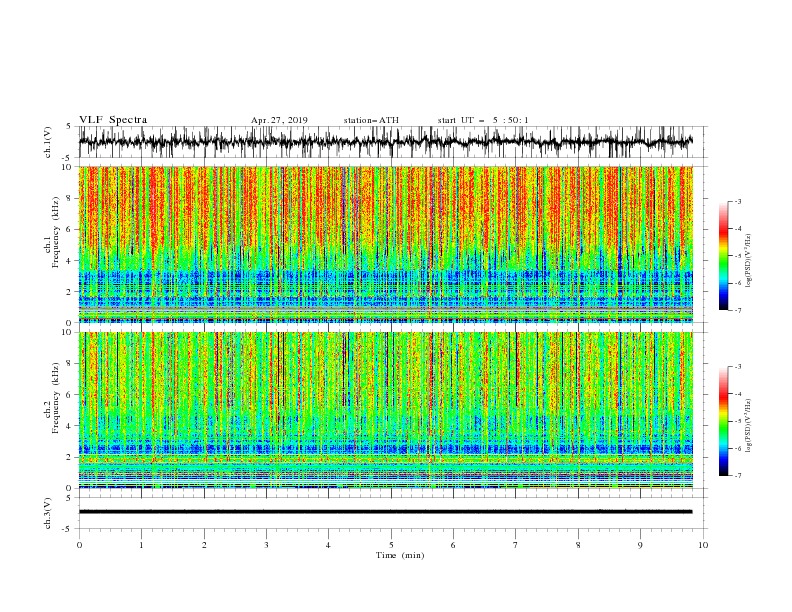
Task: Click the ch.1 spectrogram panel
Action: (386, 244)
